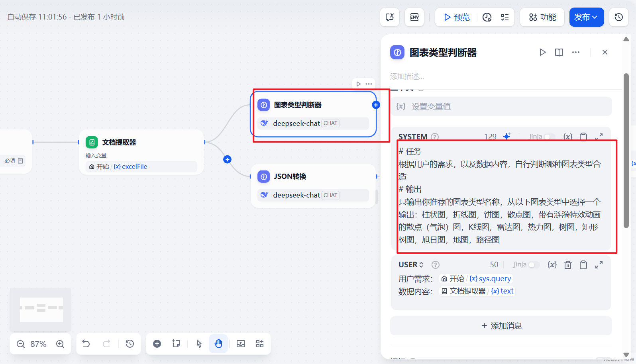Click the prompt generator sparkle icon
Viewport: 636px width, 364px height.
pyautogui.click(x=506, y=137)
